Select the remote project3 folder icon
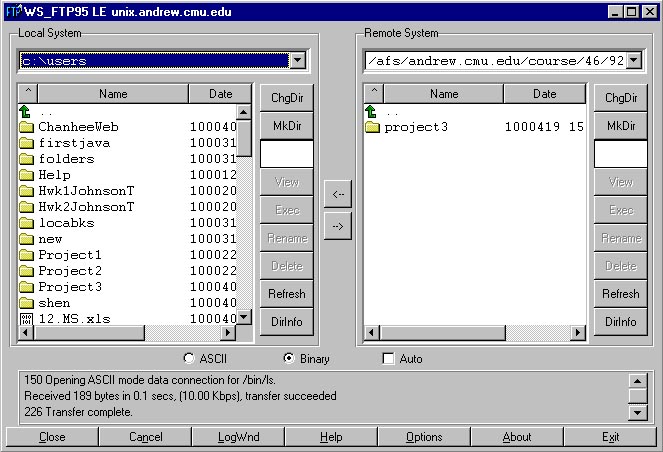The height and width of the screenshot is (452, 663). [372, 127]
